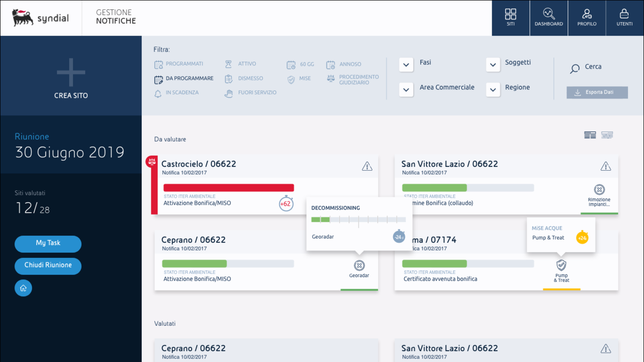Click the Crea Sito plus icon
Screen dimensions: 644x362
71,72
